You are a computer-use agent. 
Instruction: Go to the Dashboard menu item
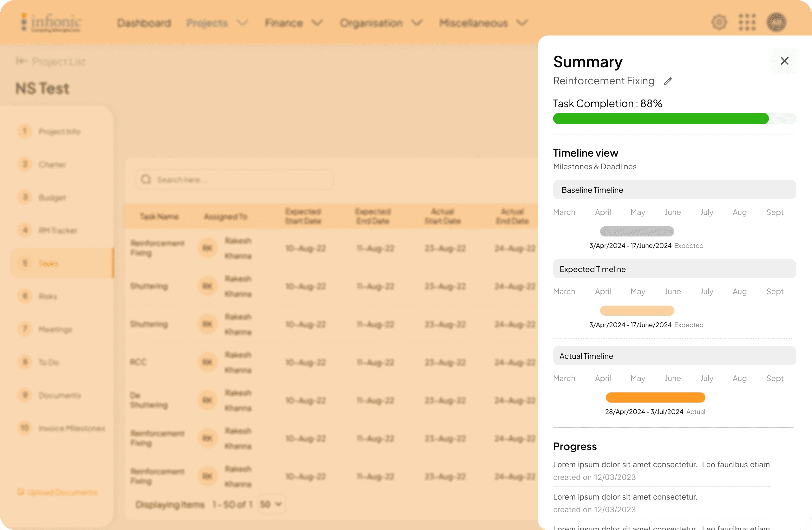click(144, 23)
